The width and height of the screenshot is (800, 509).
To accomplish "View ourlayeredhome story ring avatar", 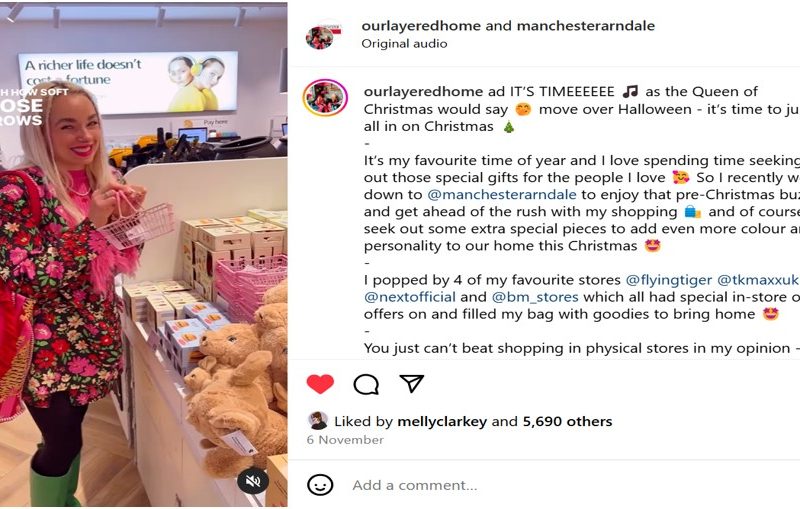I will click(325, 97).
